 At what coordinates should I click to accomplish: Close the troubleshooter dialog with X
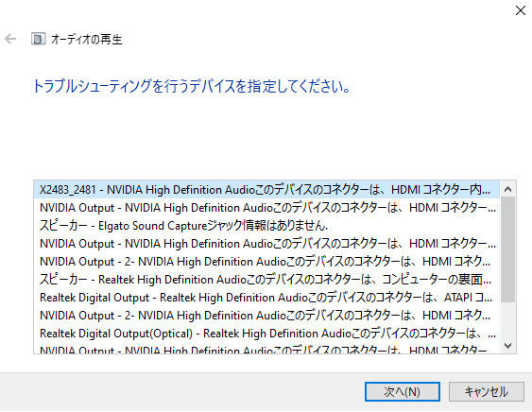coord(520,10)
